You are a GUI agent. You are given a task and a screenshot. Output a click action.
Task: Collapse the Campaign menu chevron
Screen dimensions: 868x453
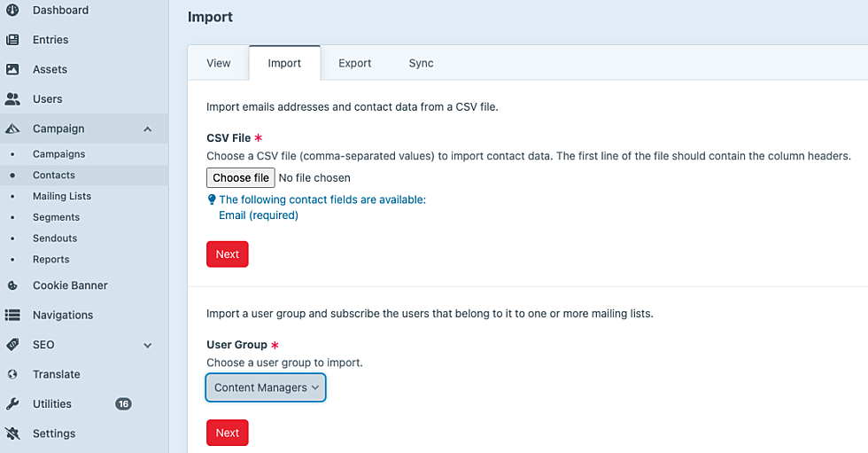click(147, 129)
